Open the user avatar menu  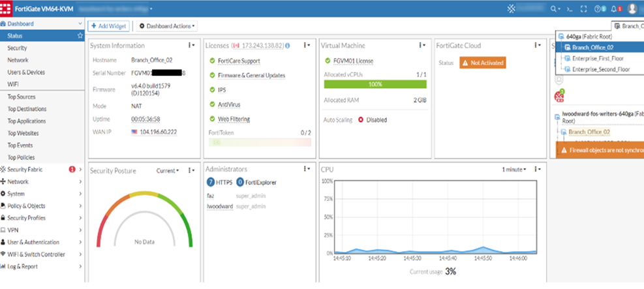[632, 9]
